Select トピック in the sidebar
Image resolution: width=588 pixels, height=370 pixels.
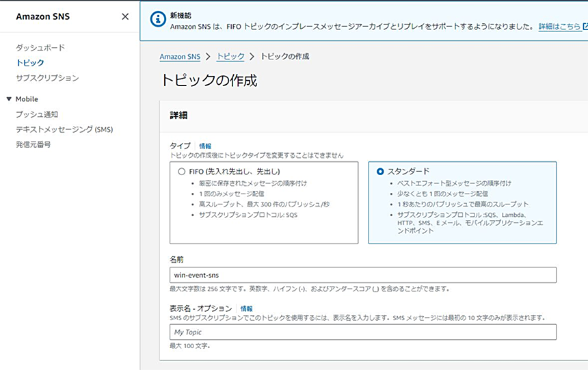30,63
